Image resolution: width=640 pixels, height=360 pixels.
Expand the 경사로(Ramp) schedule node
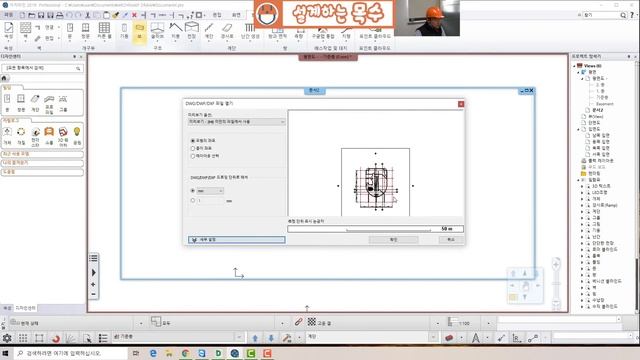click(582, 205)
